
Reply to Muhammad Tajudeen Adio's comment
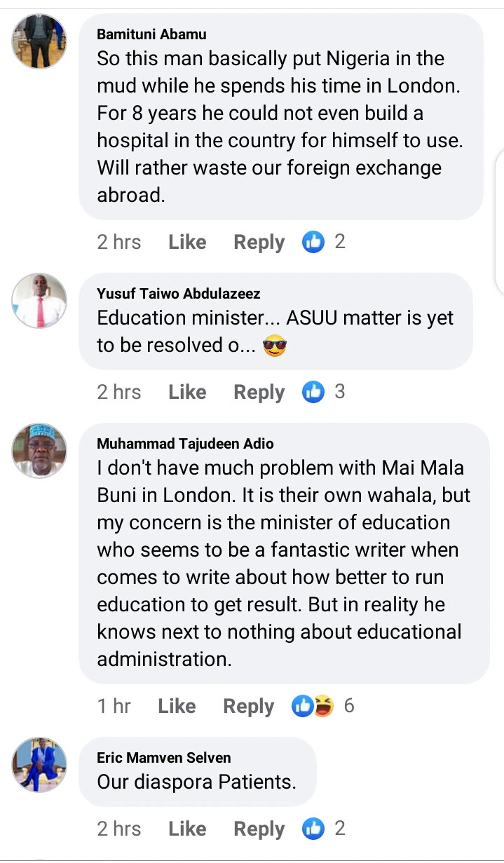[248, 706]
